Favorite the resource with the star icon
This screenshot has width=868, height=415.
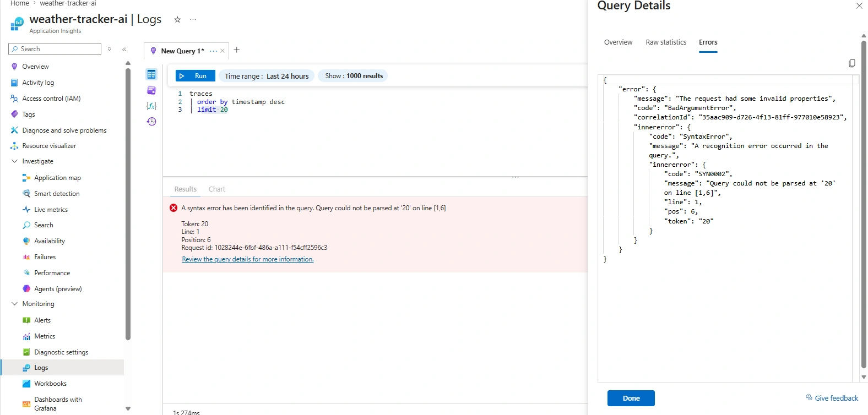(177, 20)
